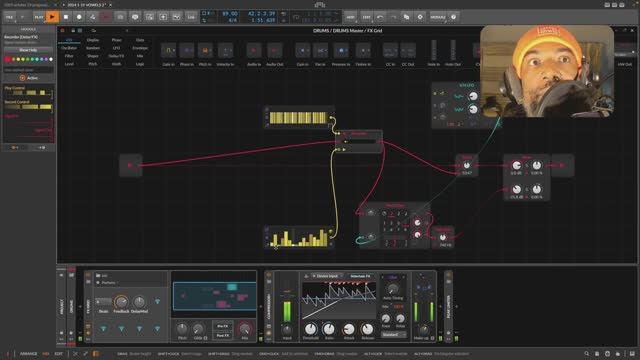Click the upper yellow step sequencer module
This screenshot has height=360, width=640.
[x=299, y=118]
